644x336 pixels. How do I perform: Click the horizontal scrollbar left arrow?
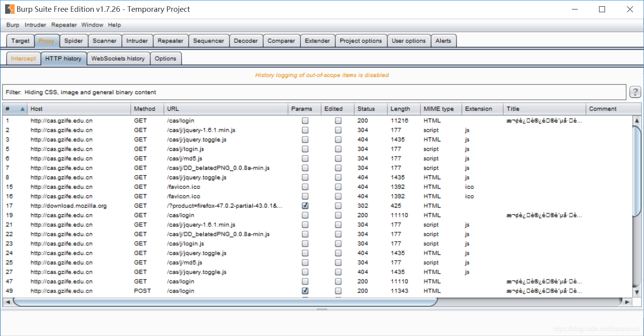[7, 302]
